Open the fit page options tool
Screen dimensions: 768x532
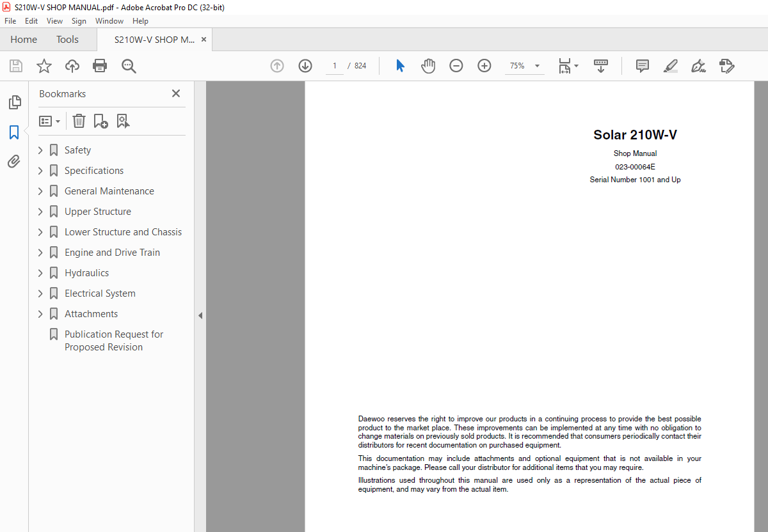click(568, 66)
